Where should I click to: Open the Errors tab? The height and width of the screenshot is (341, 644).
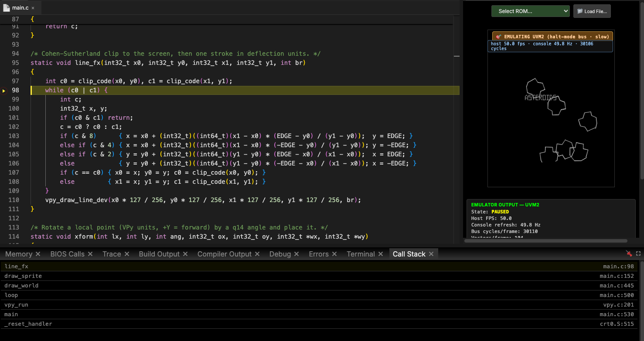click(319, 254)
